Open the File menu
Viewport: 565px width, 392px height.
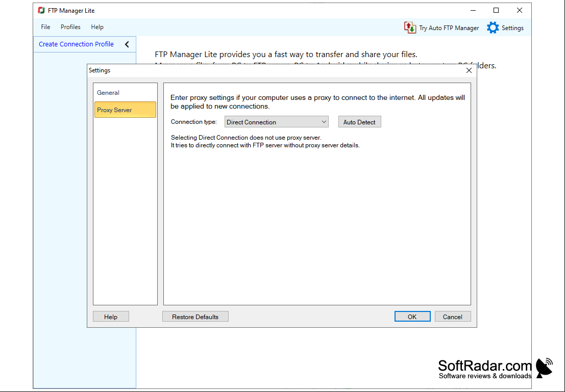[x=45, y=27]
